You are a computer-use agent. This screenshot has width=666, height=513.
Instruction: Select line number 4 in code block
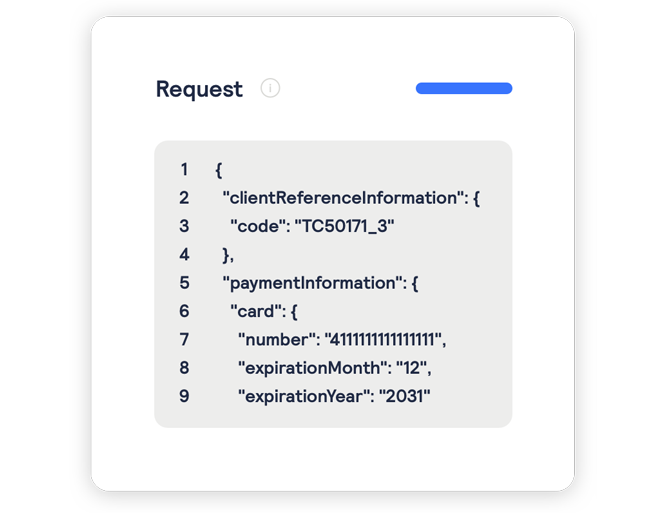(184, 254)
